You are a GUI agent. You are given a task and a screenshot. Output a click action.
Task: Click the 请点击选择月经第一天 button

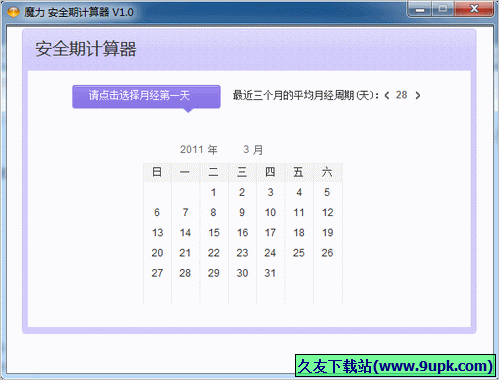(146, 97)
